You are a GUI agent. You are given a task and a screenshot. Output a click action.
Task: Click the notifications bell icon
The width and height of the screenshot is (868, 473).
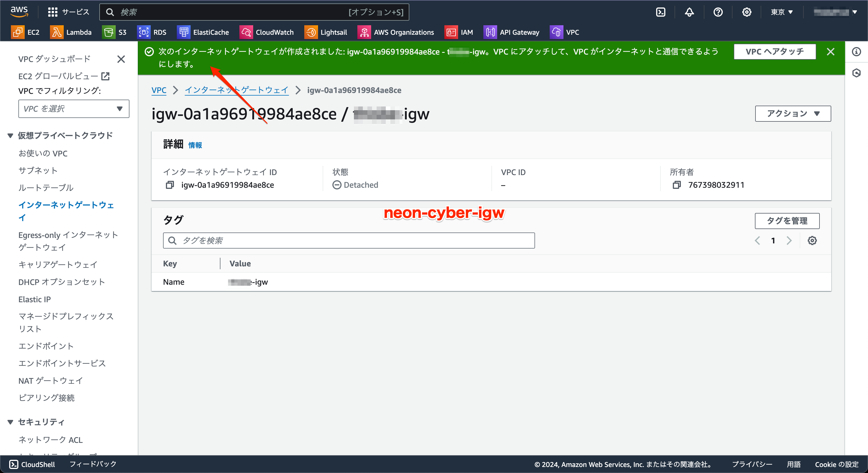(689, 12)
